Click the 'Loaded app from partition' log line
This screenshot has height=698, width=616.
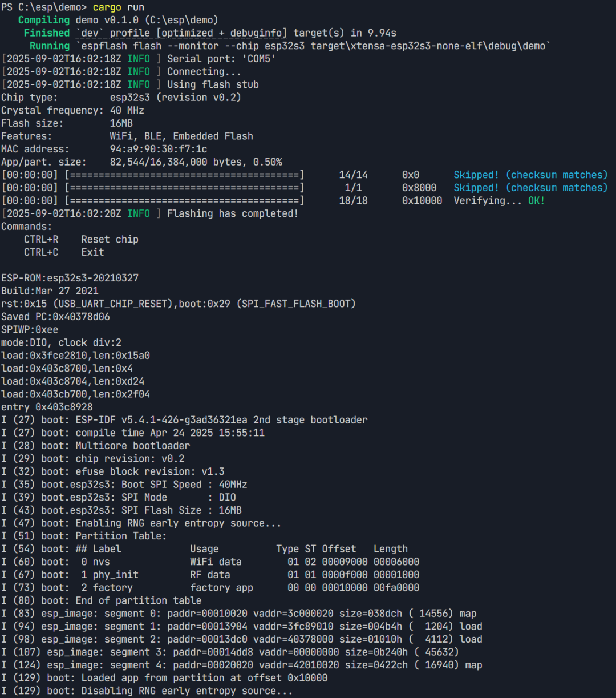pyautogui.click(x=164, y=678)
